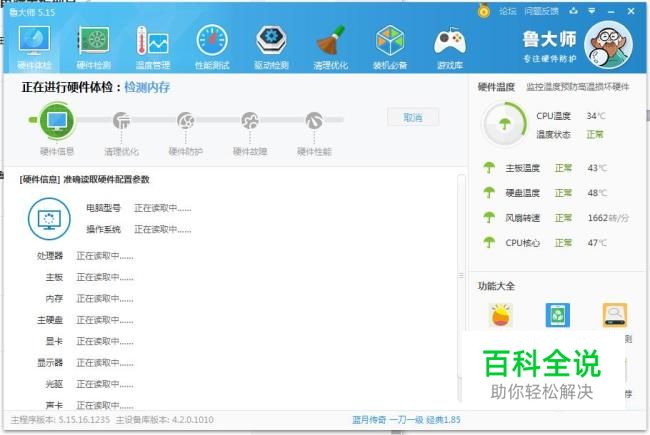The width and height of the screenshot is (650, 435).
Task: Click the 鲁大师 cartoon avatar
Action: click(x=608, y=45)
